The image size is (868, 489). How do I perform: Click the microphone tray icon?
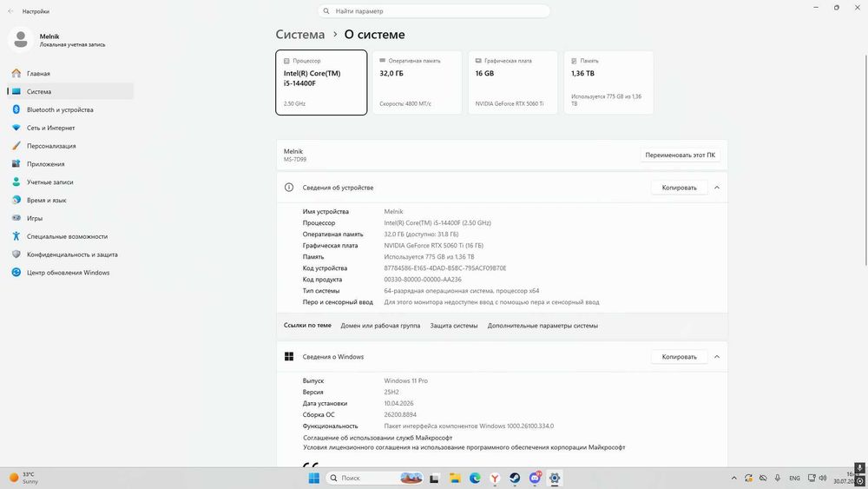coord(778,478)
